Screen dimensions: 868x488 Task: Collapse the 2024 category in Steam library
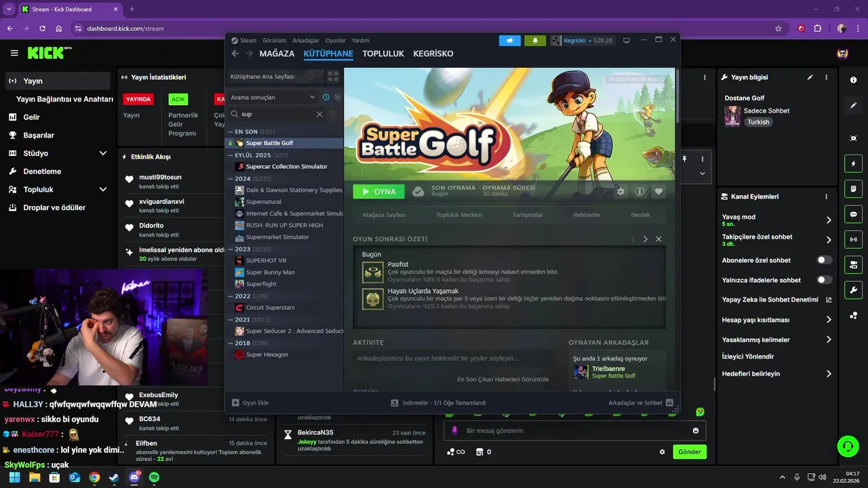point(231,179)
